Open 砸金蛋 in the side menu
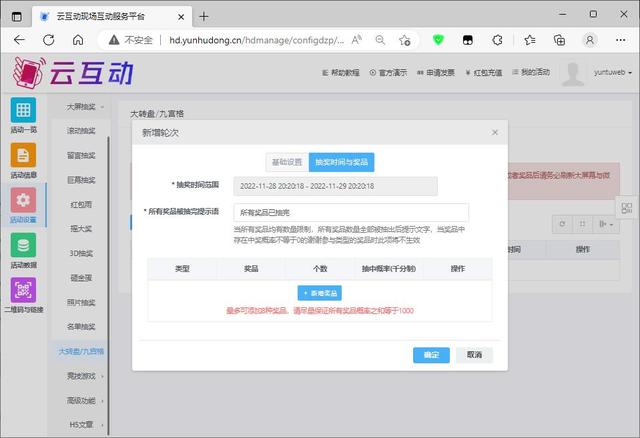 click(x=81, y=278)
